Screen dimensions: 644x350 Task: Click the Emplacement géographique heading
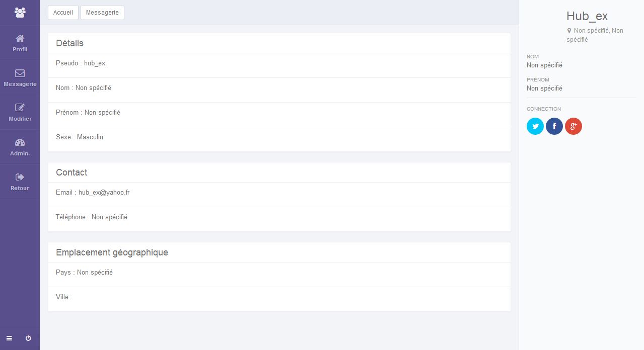(x=112, y=252)
